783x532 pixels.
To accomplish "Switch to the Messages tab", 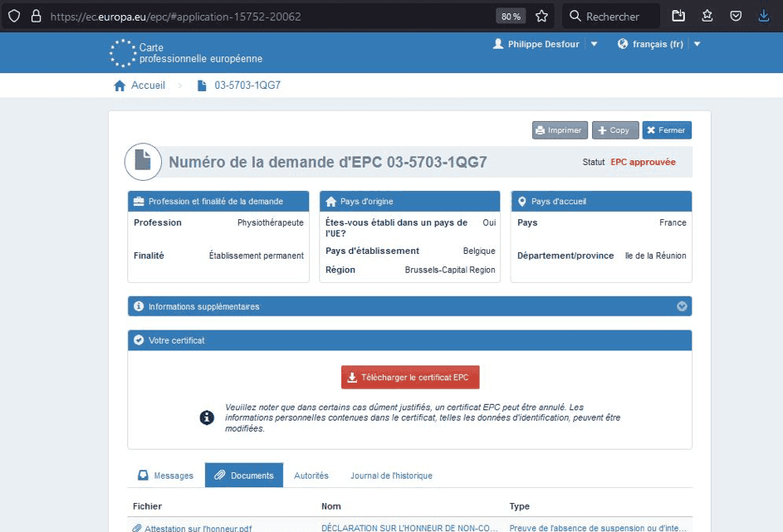I will (165, 476).
